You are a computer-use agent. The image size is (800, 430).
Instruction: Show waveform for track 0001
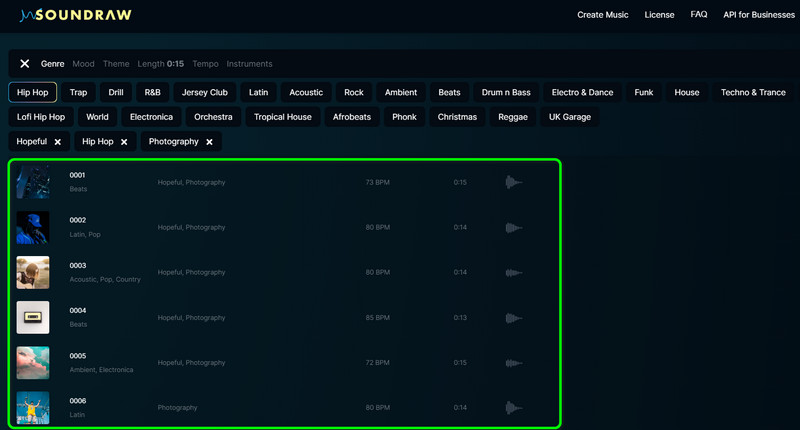point(514,182)
